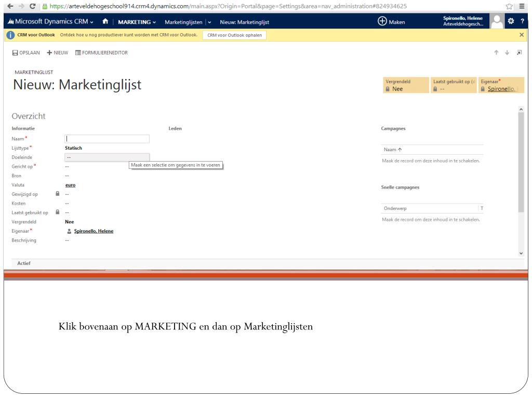Click the Home icon in CRM navbar
The image size is (532, 399).
tap(105, 22)
